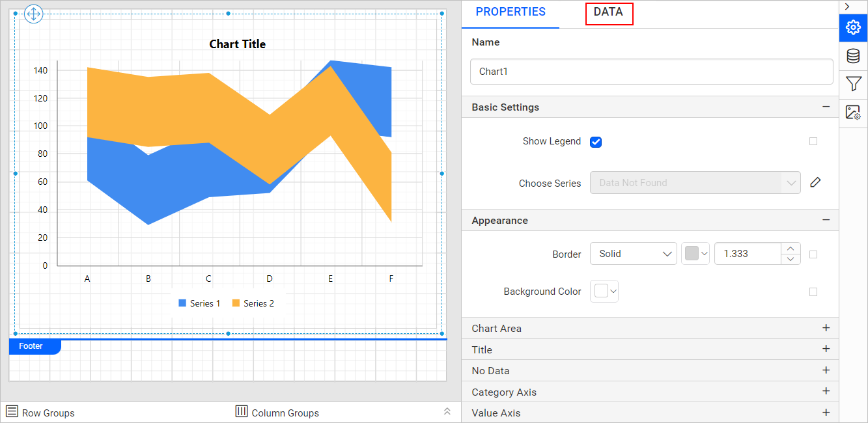The height and width of the screenshot is (423, 868).
Task: Click inside the Chart1 name field
Action: (x=651, y=71)
